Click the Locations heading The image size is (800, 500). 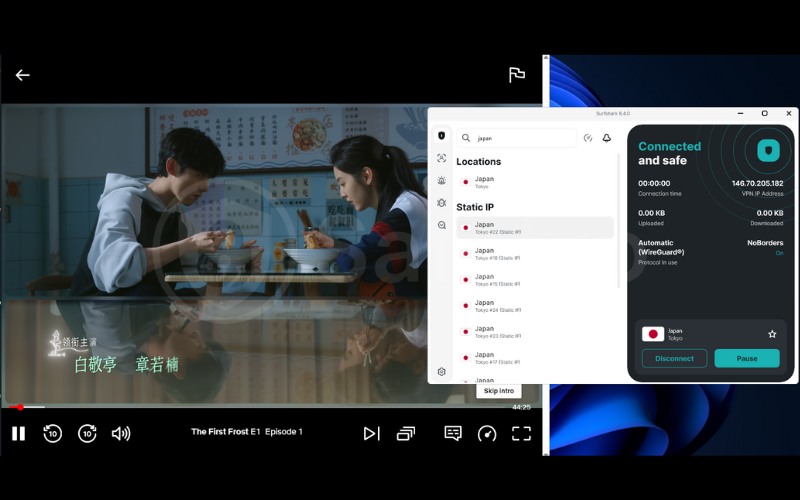point(479,162)
